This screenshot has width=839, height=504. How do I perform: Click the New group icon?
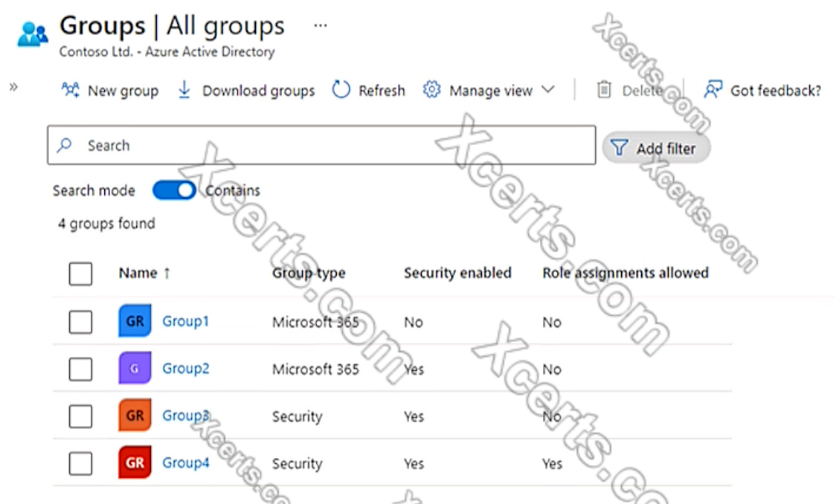tap(70, 90)
